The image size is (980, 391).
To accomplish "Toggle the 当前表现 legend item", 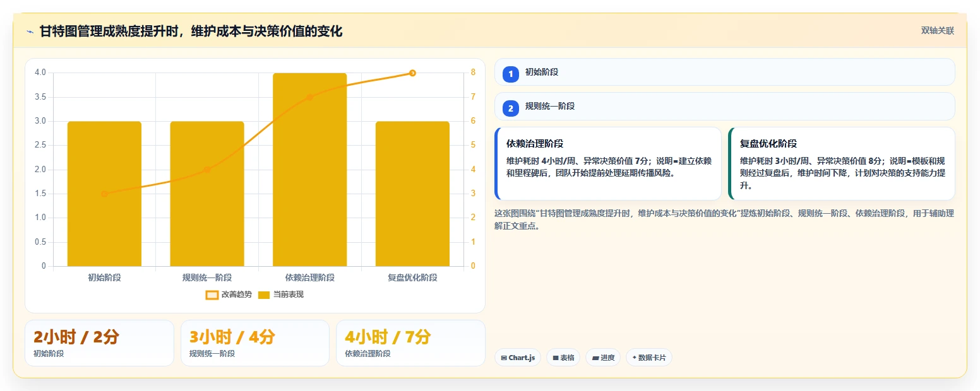I will pyautogui.click(x=282, y=295).
